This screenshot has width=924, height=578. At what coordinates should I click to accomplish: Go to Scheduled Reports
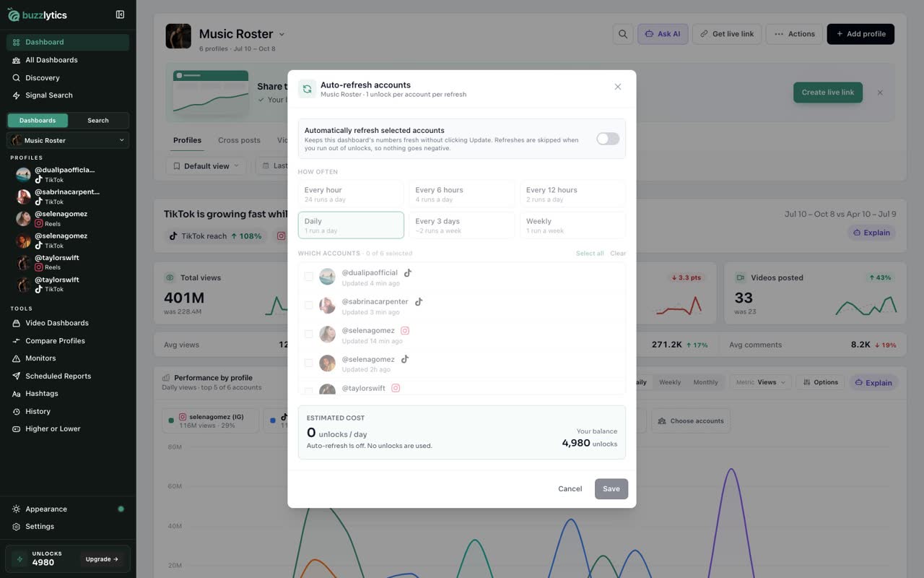(68, 376)
